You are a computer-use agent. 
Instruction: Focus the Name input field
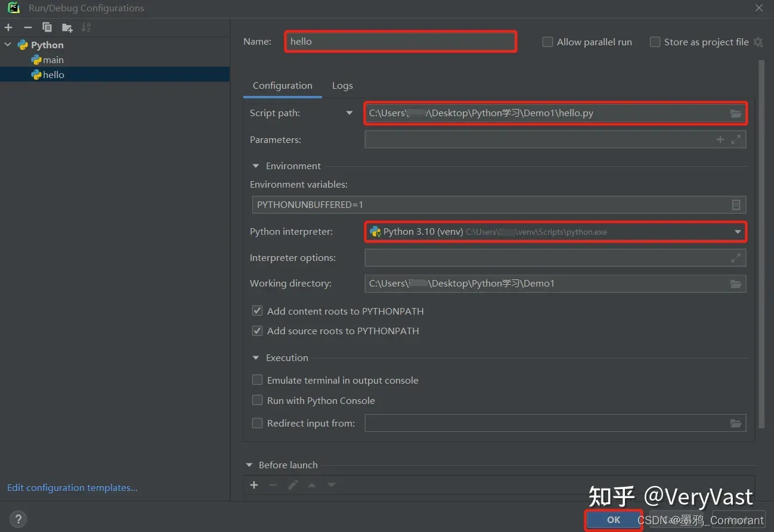click(x=400, y=42)
